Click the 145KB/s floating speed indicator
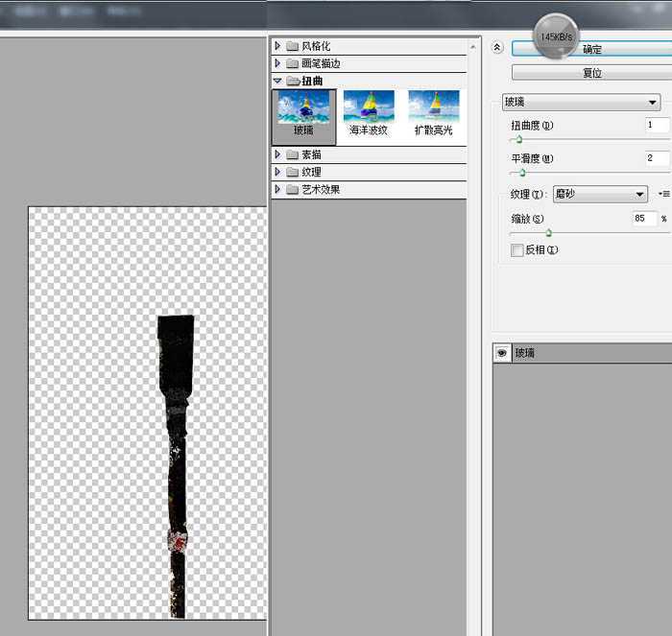This screenshot has height=636, width=672. [556, 36]
